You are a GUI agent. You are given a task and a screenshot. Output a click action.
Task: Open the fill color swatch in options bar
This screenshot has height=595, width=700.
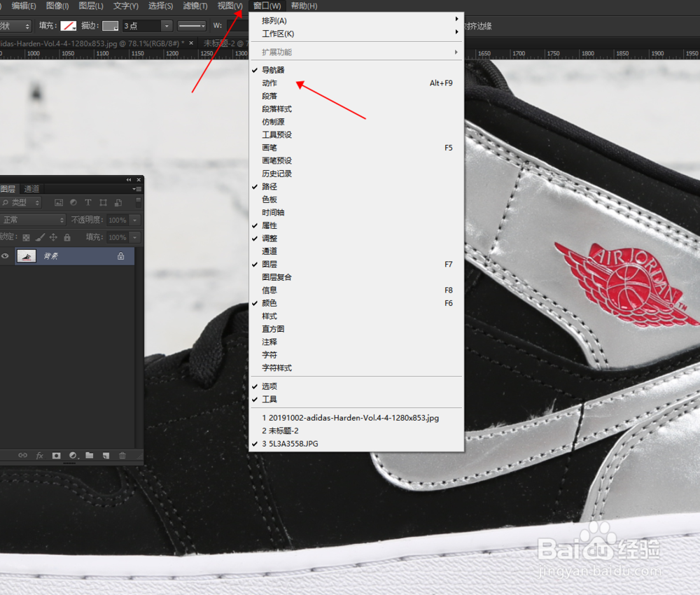[69, 26]
